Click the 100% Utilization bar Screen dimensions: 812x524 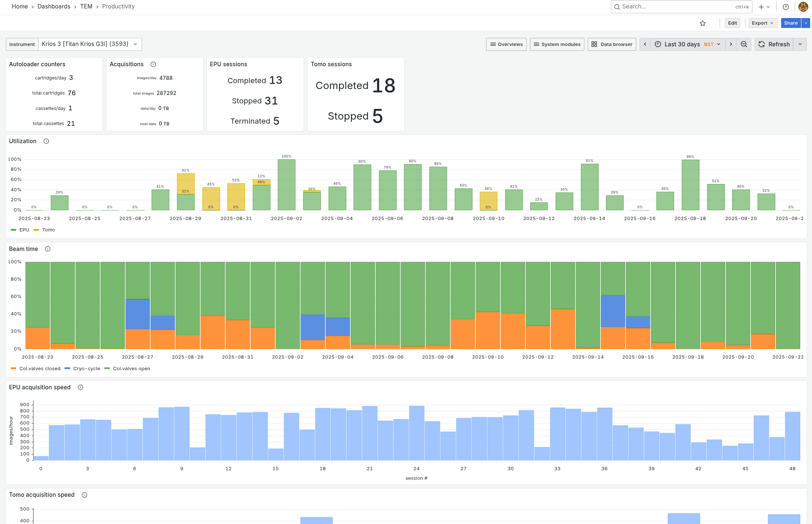[x=286, y=185]
